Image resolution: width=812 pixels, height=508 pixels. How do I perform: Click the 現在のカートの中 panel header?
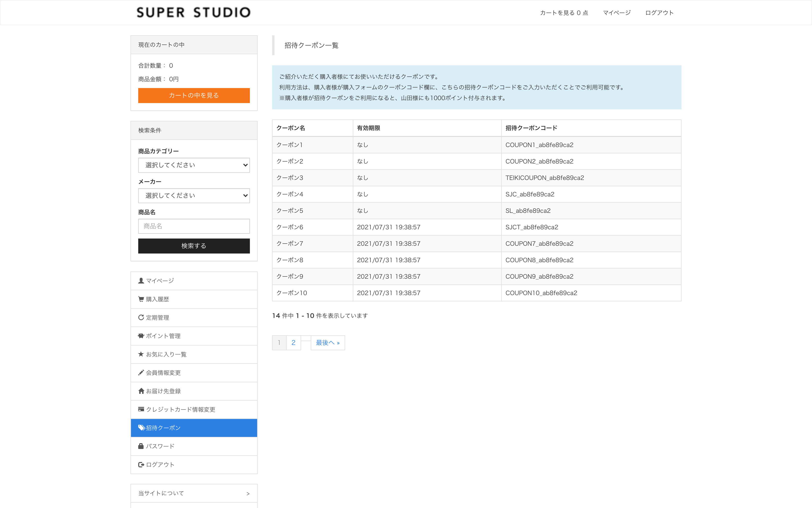tap(194, 45)
